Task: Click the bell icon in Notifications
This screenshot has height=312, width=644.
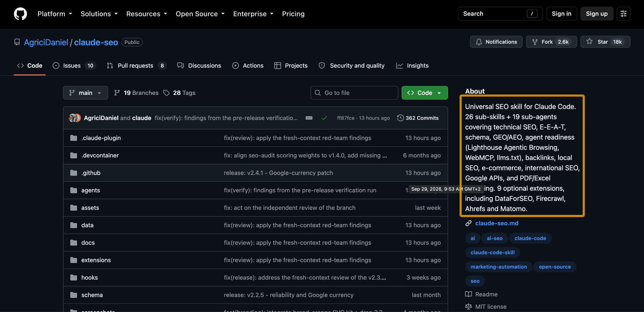Action: (x=479, y=42)
